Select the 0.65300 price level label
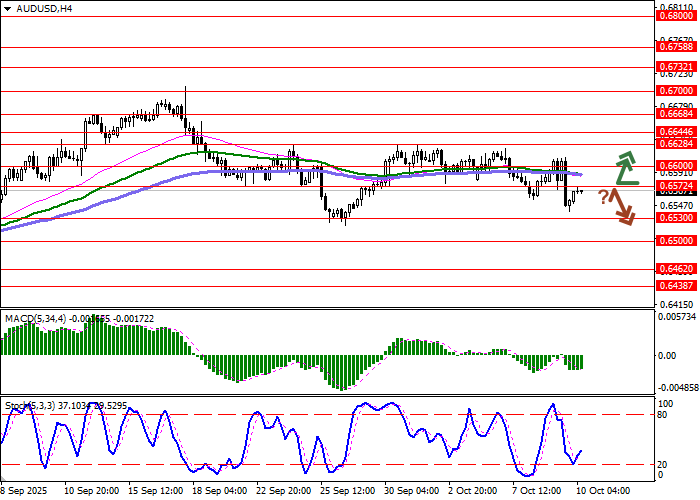This screenshot has width=700, height=500. click(x=676, y=218)
